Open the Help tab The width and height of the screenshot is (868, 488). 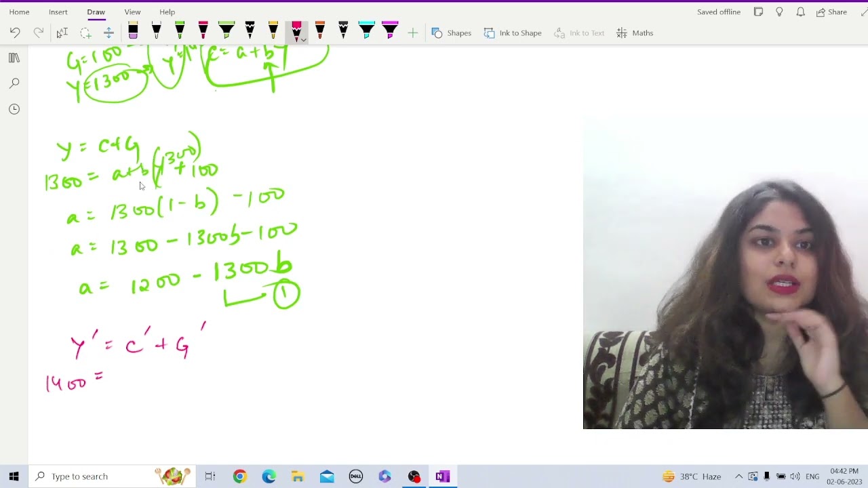(167, 12)
